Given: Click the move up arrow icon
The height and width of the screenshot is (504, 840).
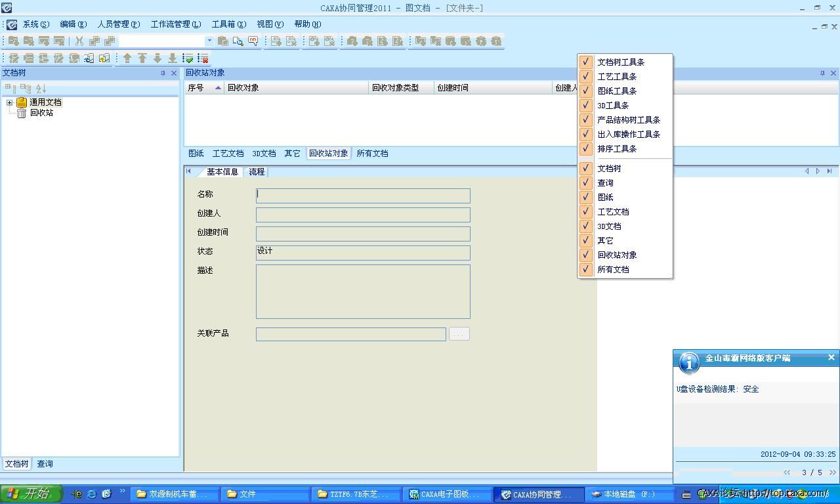Looking at the screenshot, I should tap(127, 58).
